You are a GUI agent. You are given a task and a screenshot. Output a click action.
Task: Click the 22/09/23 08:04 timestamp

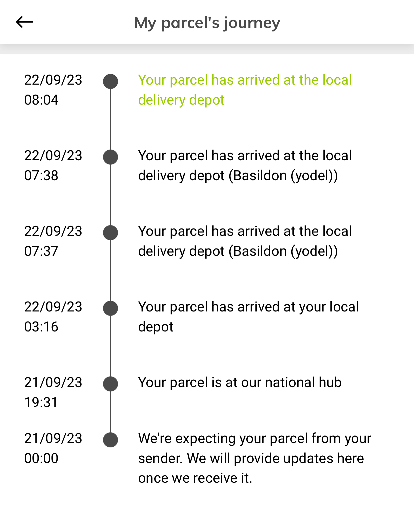(x=53, y=90)
